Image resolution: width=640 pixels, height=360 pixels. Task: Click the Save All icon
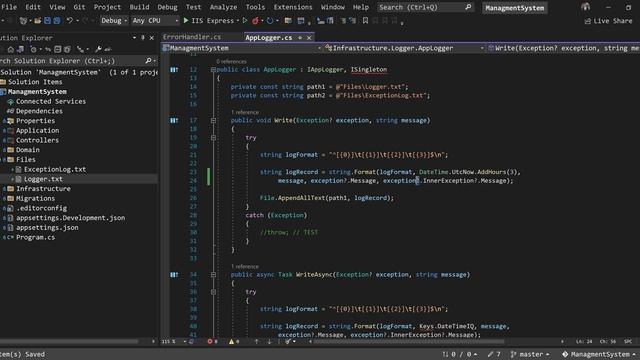tap(57, 20)
